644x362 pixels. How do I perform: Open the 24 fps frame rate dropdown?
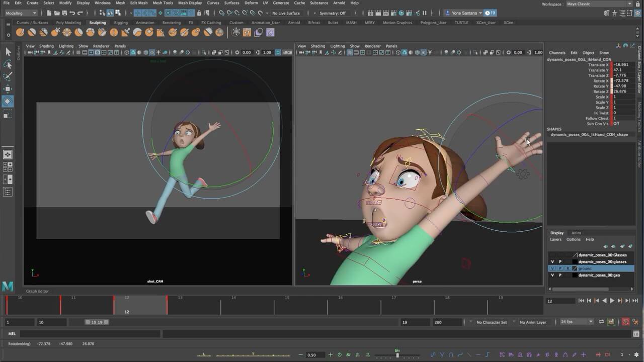pos(577,322)
